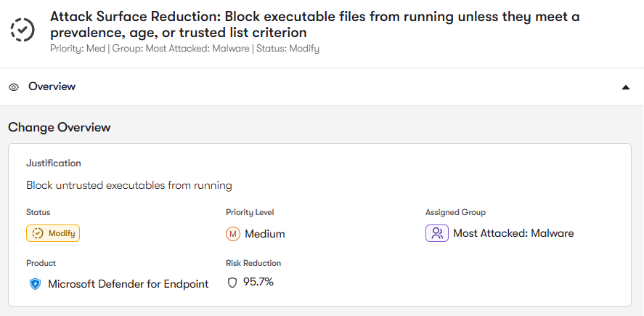Select the Overview section header
The width and height of the screenshot is (644, 316).
click(x=322, y=86)
